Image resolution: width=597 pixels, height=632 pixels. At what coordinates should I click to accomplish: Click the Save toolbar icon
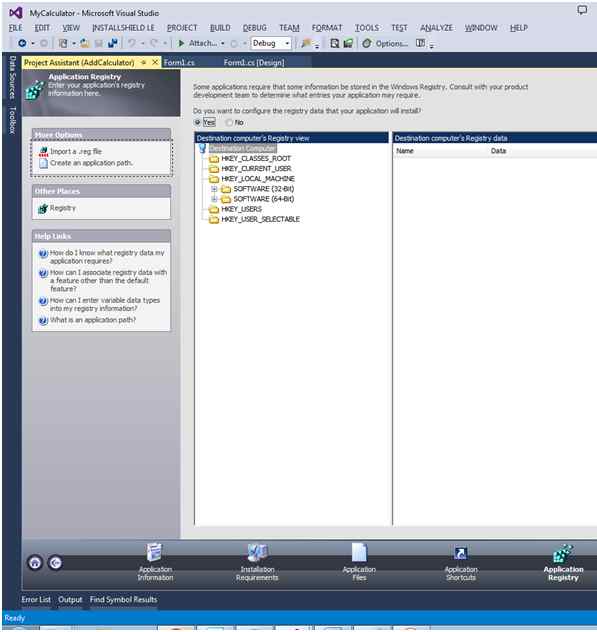coord(99,43)
